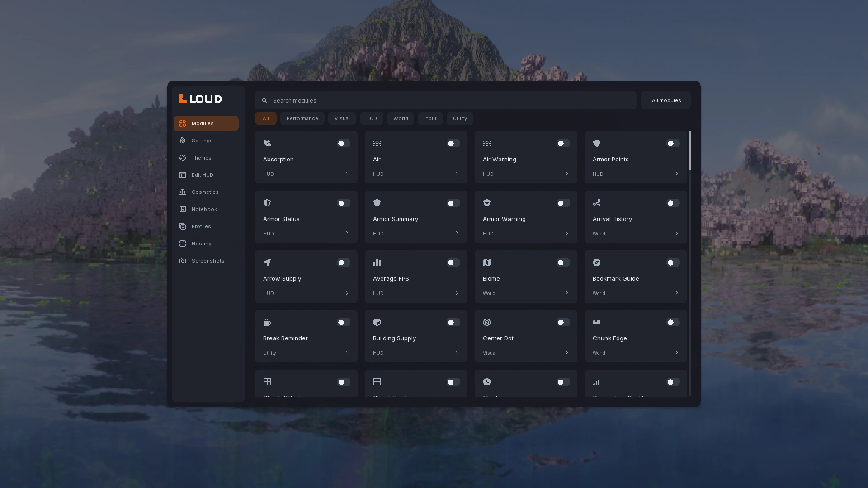Screen dimensions: 868x488
Task: Open Screenshots from the sidebar
Action: coord(206,261)
